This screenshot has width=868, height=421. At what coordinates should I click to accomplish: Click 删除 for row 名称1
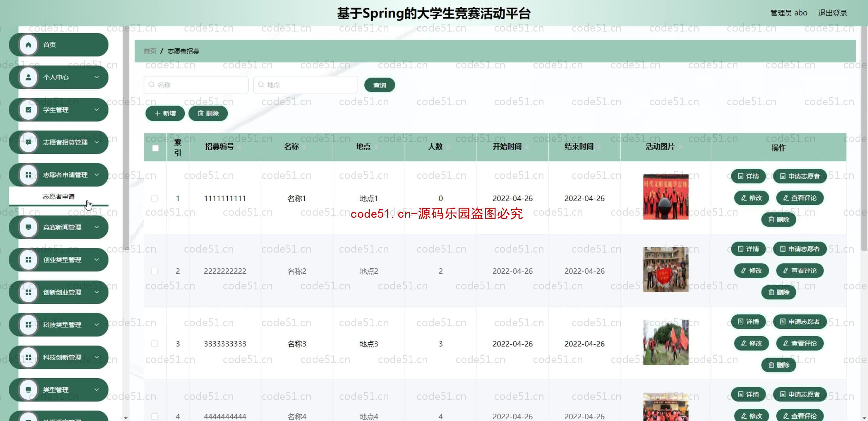[779, 220]
